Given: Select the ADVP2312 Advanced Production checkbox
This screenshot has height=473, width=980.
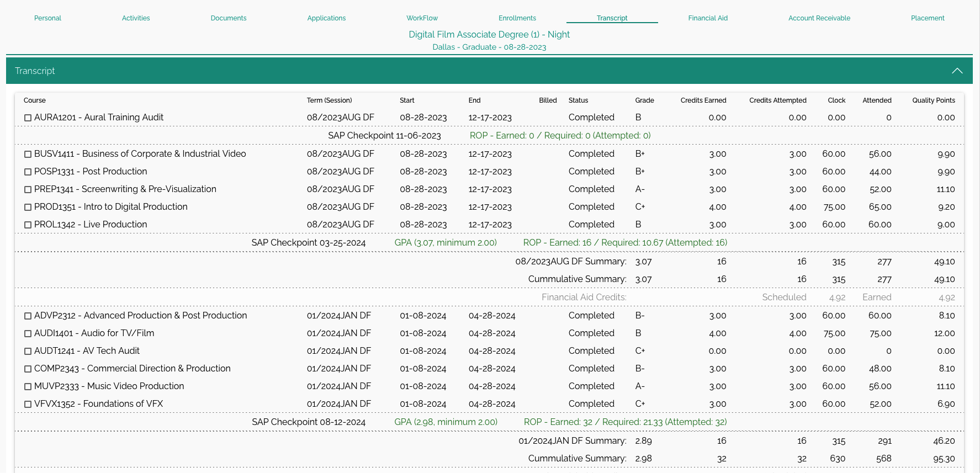Looking at the screenshot, I should (x=28, y=316).
